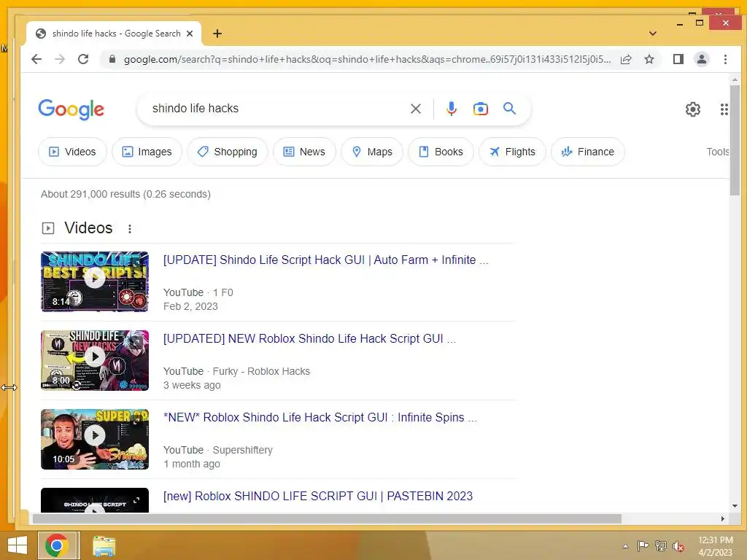
Task: Switch to News results
Action: coord(304,152)
